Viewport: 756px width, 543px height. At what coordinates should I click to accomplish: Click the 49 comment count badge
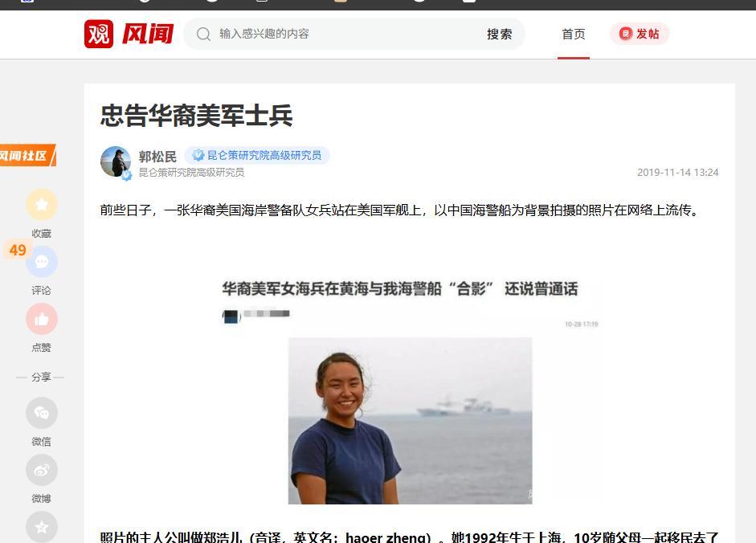pos(18,250)
